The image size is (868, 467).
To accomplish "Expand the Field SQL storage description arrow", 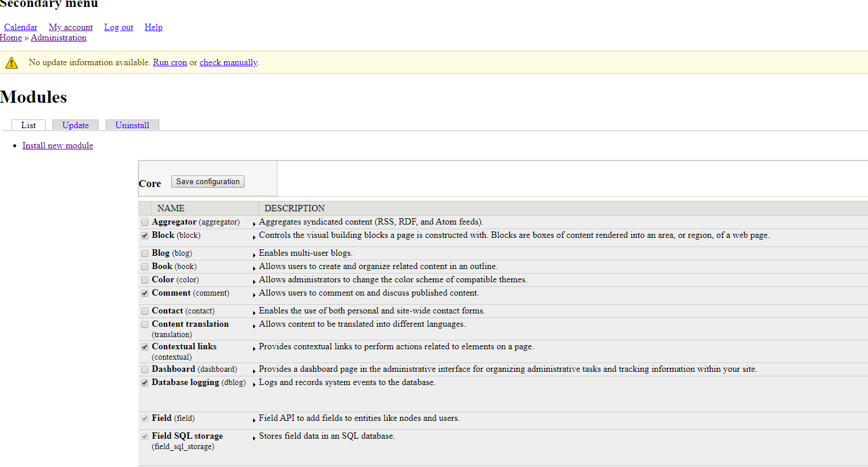I will (254, 438).
